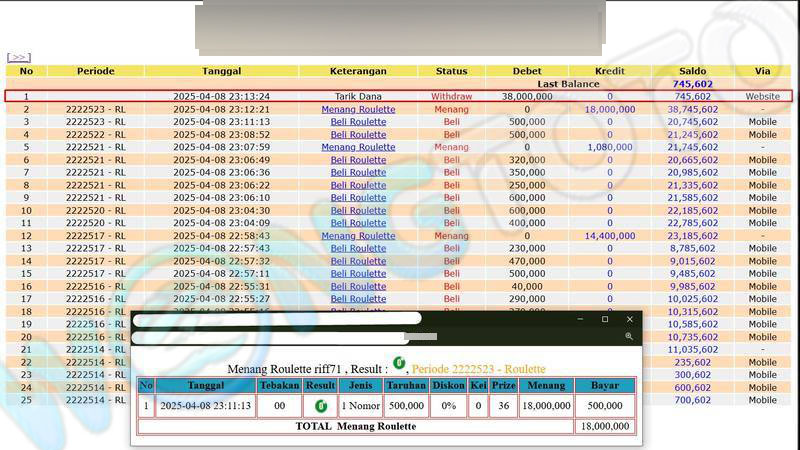The width and height of the screenshot is (800, 450).
Task: Click the green result ball beside 'Result :'
Action: click(399, 363)
